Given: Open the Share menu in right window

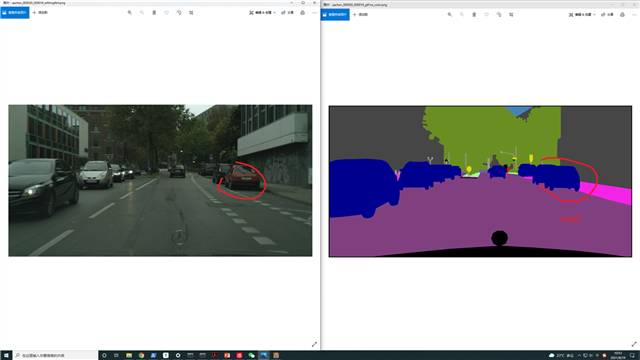Looking at the screenshot, I should (607, 15).
